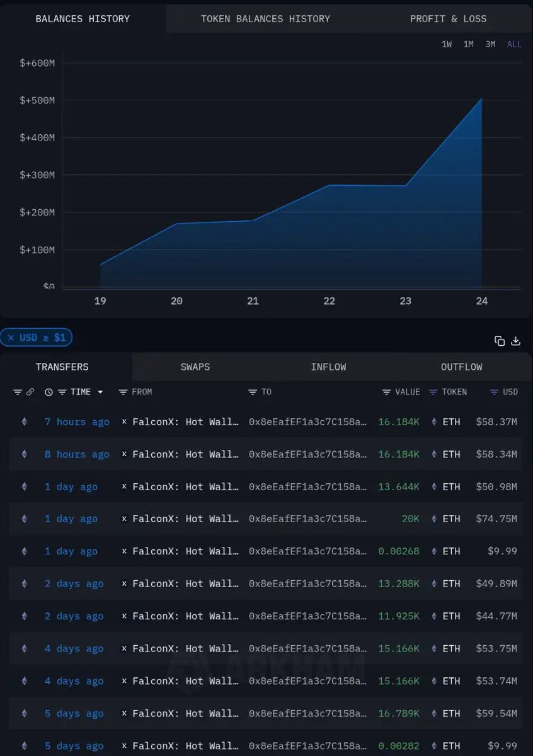Open the '7 hours ago' transaction link
The width and height of the screenshot is (533, 756).
pyautogui.click(x=77, y=422)
